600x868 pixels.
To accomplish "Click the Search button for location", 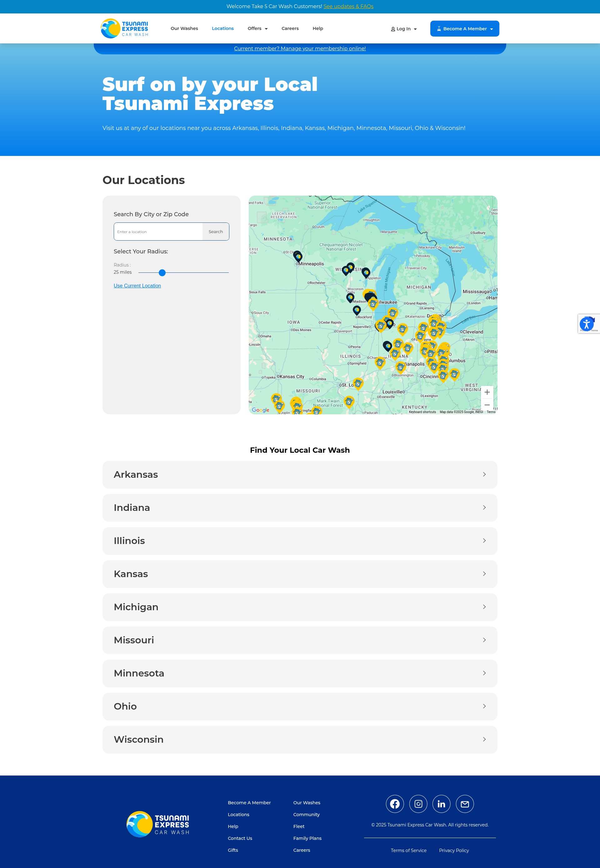I will point(215,232).
